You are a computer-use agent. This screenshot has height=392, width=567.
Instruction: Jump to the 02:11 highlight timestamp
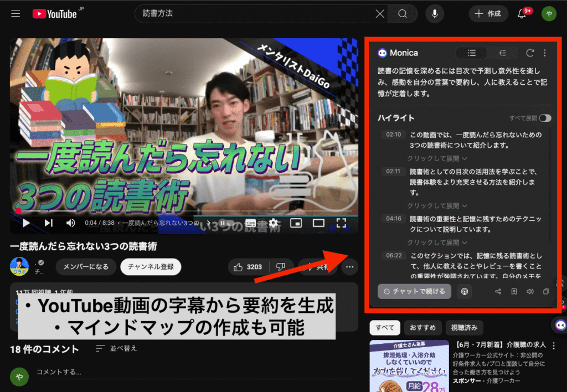click(394, 172)
